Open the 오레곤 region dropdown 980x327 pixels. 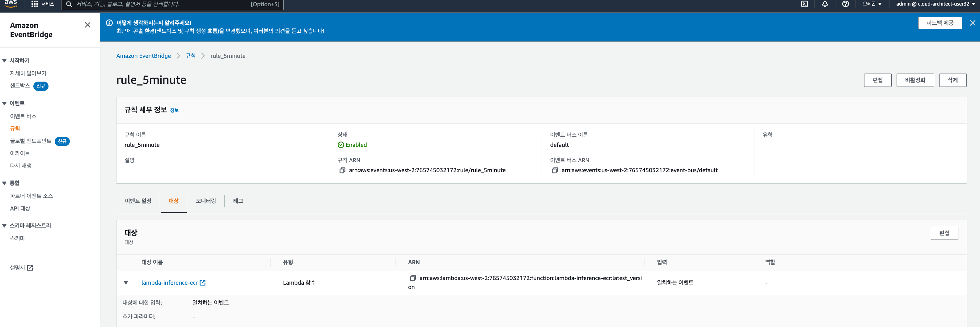pyautogui.click(x=872, y=4)
